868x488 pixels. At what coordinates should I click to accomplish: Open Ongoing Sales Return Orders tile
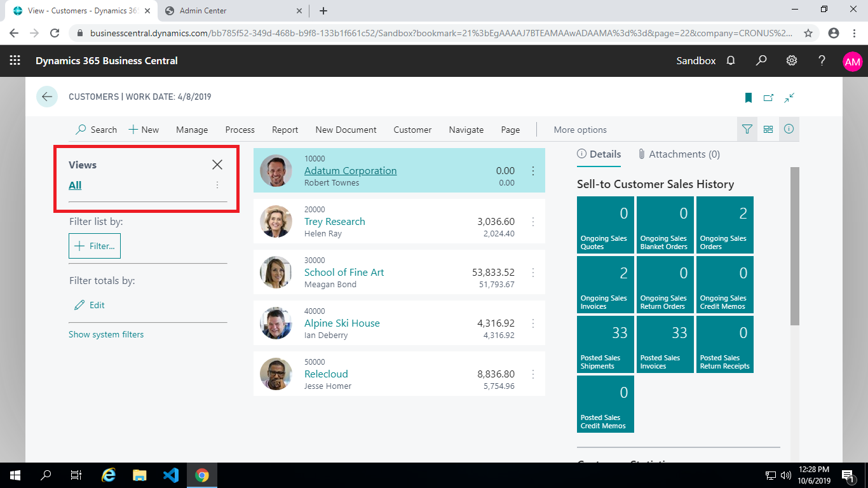pos(665,285)
